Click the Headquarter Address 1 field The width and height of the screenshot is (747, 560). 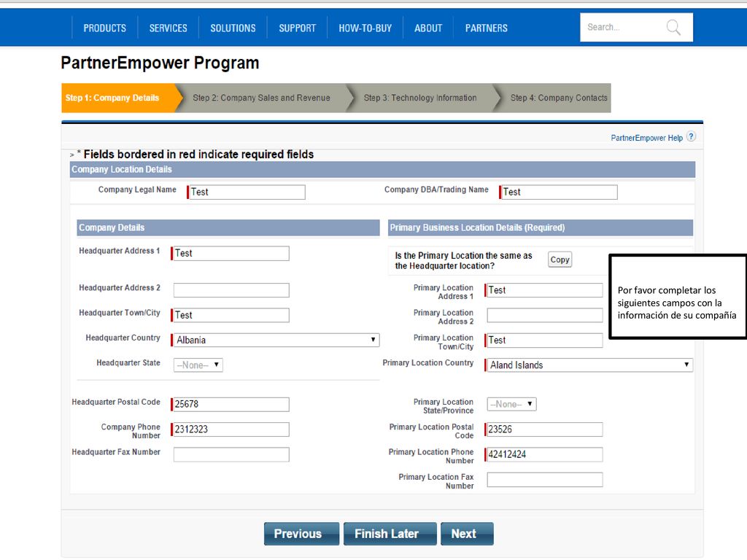pyautogui.click(x=230, y=253)
